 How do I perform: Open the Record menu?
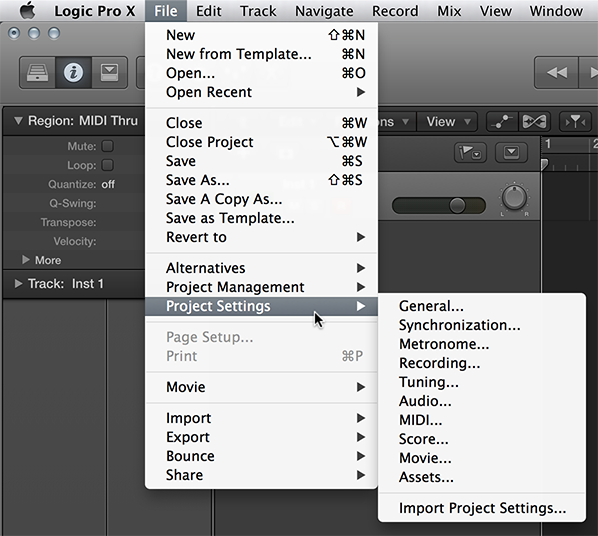point(395,11)
